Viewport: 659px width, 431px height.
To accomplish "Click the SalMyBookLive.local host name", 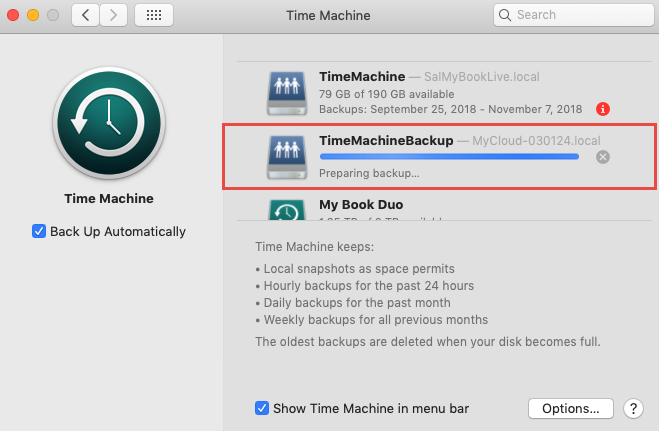I will [482, 77].
